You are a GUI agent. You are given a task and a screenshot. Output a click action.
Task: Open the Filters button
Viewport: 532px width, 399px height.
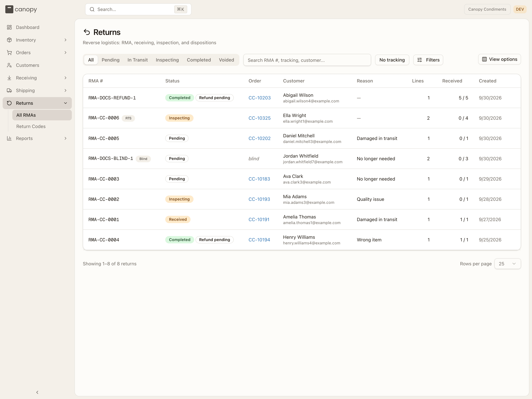(428, 60)
